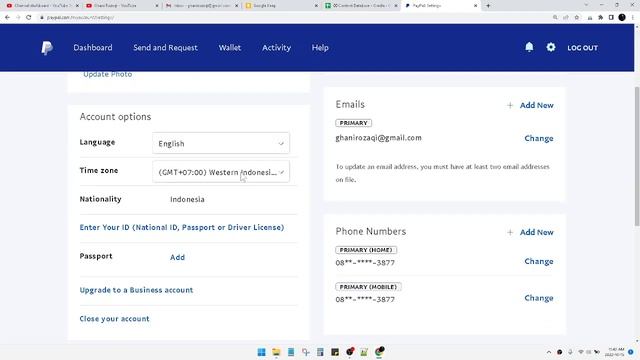Click the page vertical scrollbar

coord(637,155)
